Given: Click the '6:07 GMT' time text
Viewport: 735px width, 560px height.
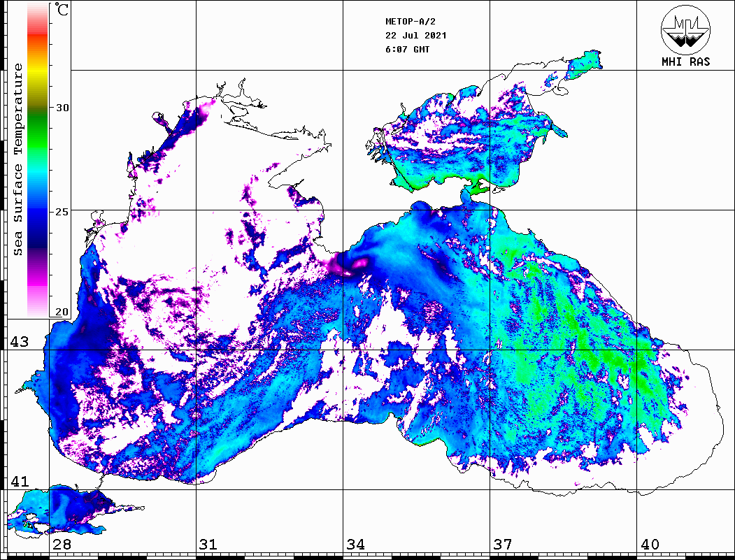Looking at the screenshot, I should click(x=407, y=50).
